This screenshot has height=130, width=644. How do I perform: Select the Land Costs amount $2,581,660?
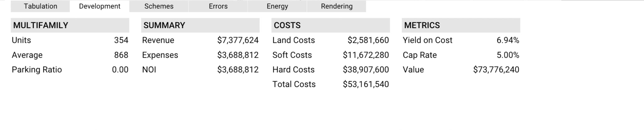(x=368, y=40)
